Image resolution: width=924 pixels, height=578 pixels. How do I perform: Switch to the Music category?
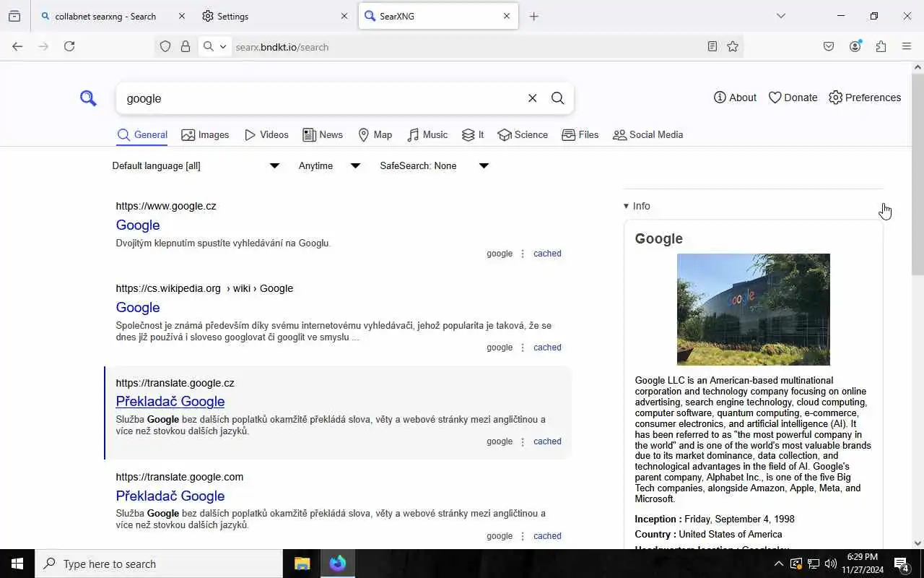point(427,135)
